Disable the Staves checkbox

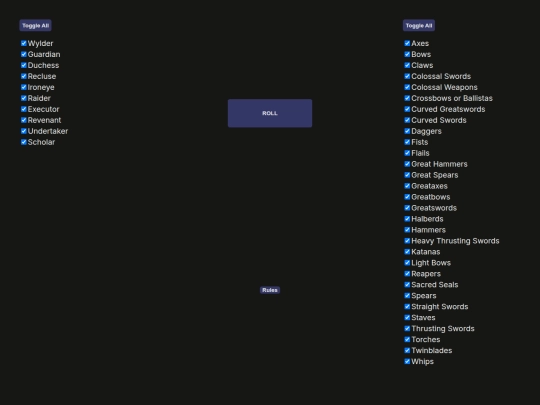click(407, 318)
